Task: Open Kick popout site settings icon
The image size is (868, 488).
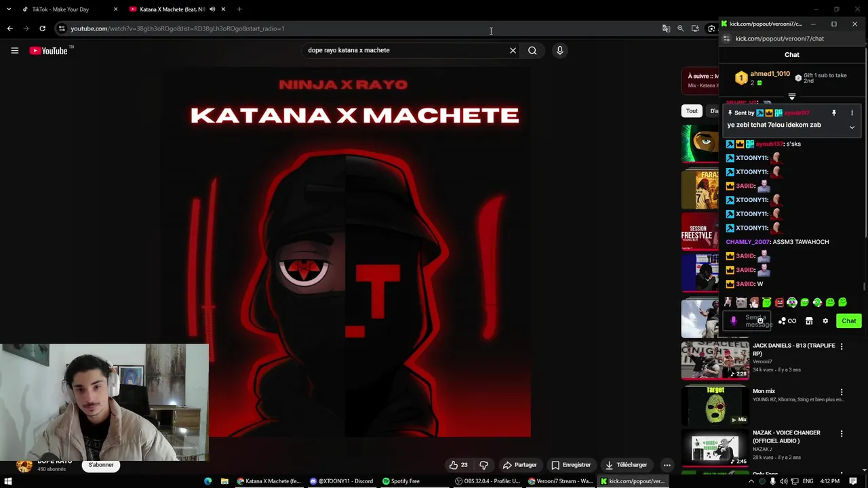Action: point(726,39)
